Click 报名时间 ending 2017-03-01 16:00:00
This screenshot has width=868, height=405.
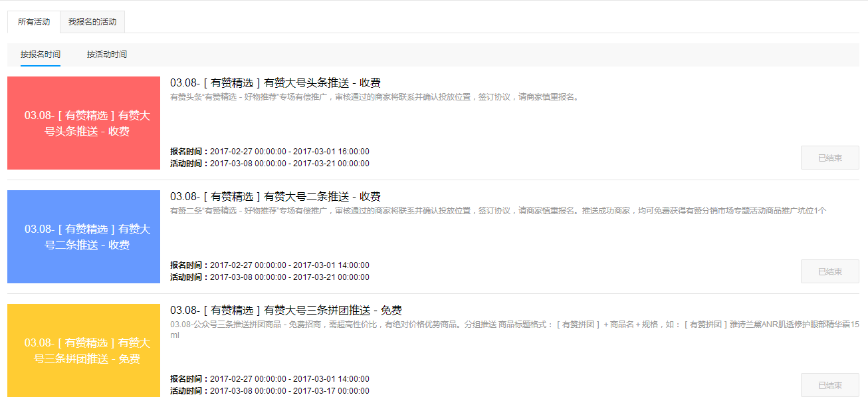(x=270, y=152)
